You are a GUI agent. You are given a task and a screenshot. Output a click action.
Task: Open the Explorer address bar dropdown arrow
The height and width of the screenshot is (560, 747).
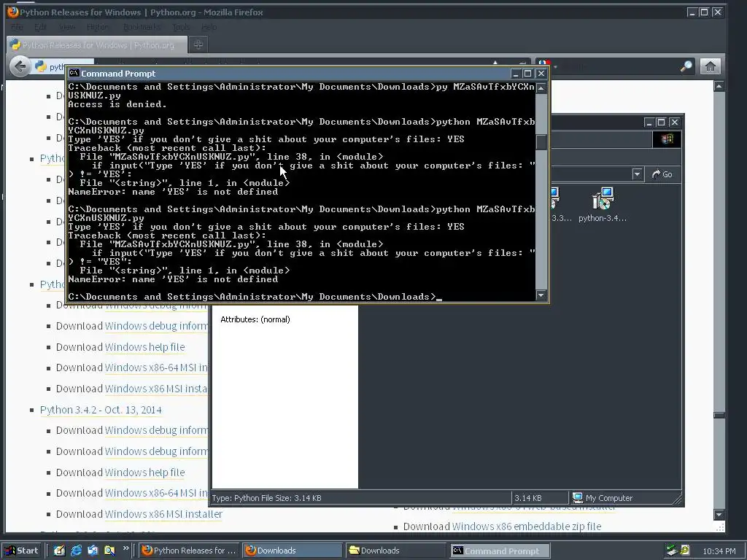click(x=637, y=174)
